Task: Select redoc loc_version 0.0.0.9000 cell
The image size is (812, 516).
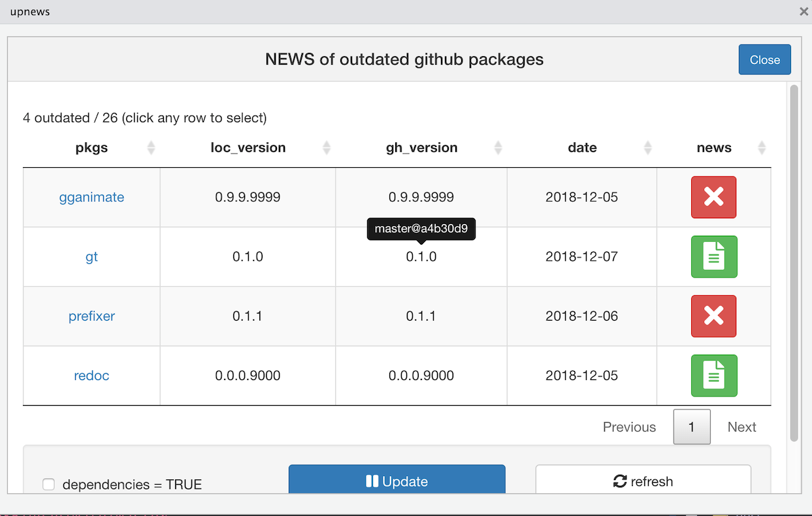Action: click(248, 376)
